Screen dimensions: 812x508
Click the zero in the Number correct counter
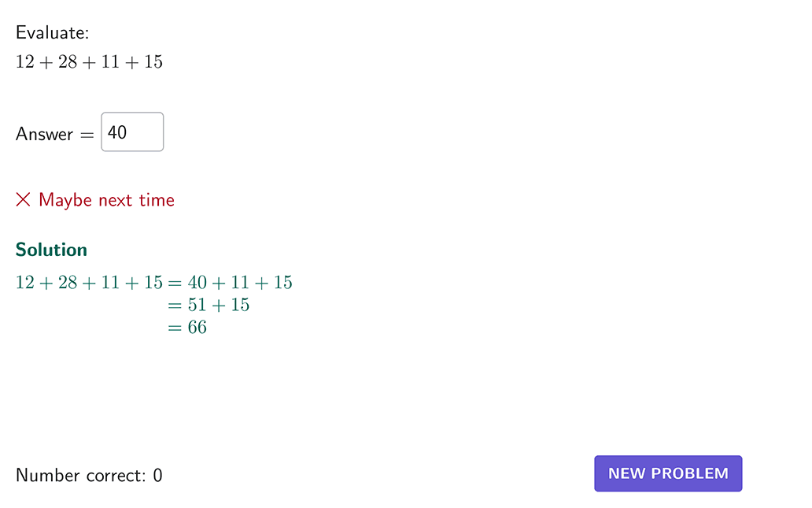tap(158, 475)
